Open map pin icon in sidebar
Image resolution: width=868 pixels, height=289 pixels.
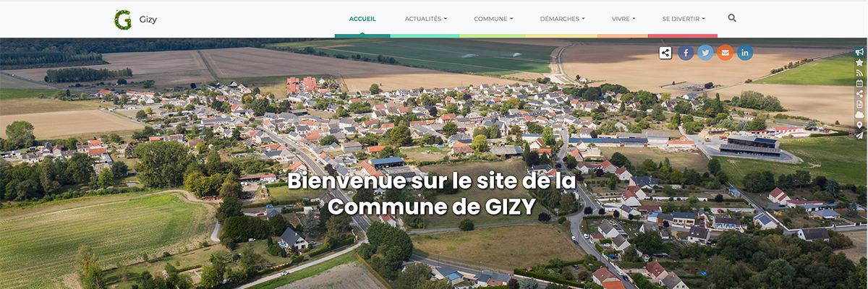coord(859,125)
